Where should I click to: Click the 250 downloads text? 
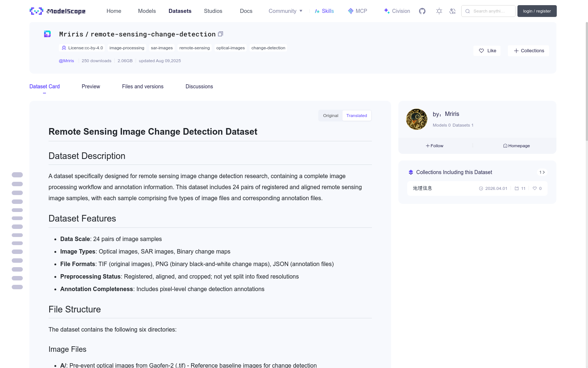(x=96, y=61)
